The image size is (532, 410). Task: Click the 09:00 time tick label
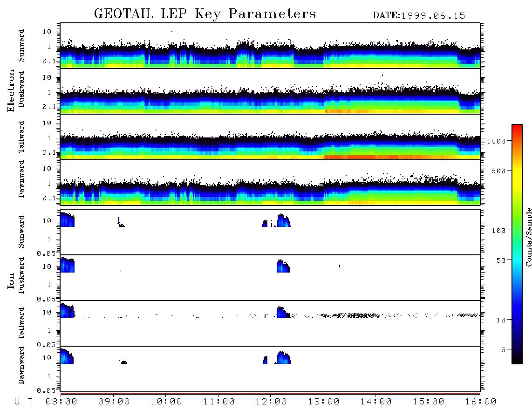(x=114, y=402)
